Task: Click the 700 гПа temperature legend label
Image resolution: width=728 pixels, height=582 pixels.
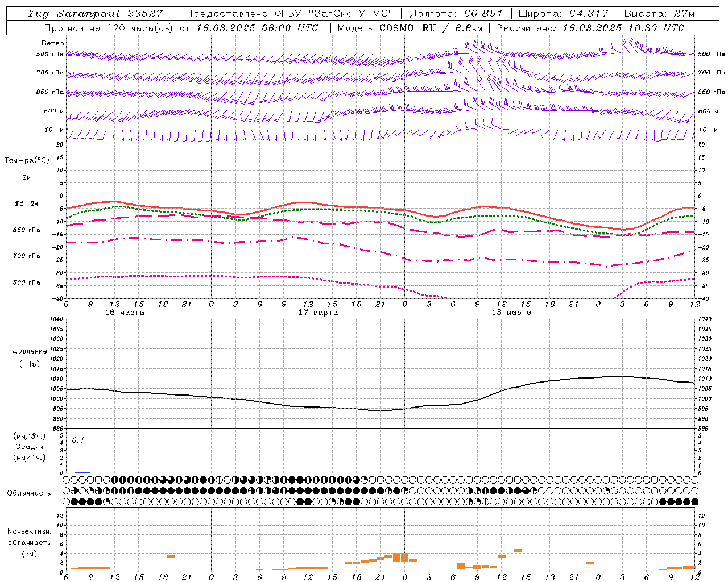Action: pyautogui.click(x=27, y=256)
